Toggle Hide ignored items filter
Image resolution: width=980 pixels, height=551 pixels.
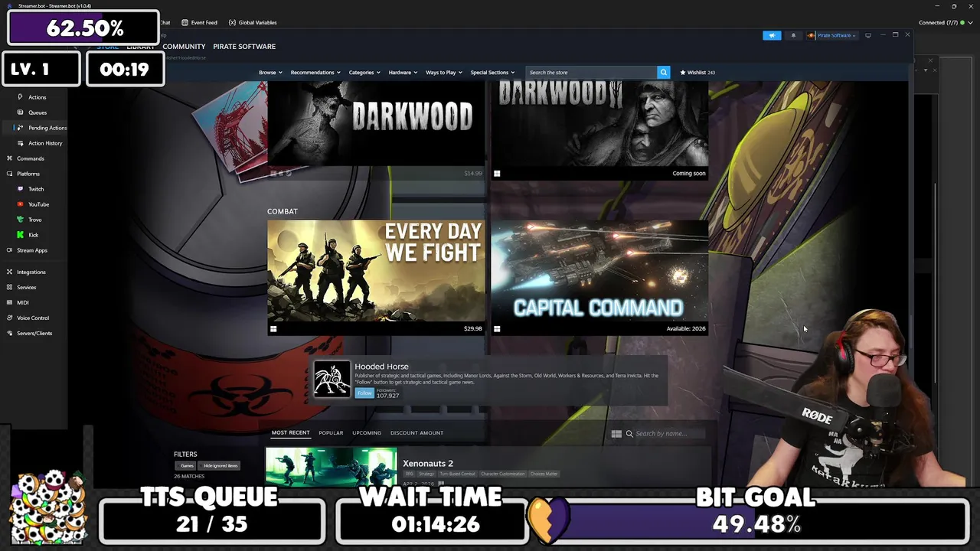pos(220,465)
